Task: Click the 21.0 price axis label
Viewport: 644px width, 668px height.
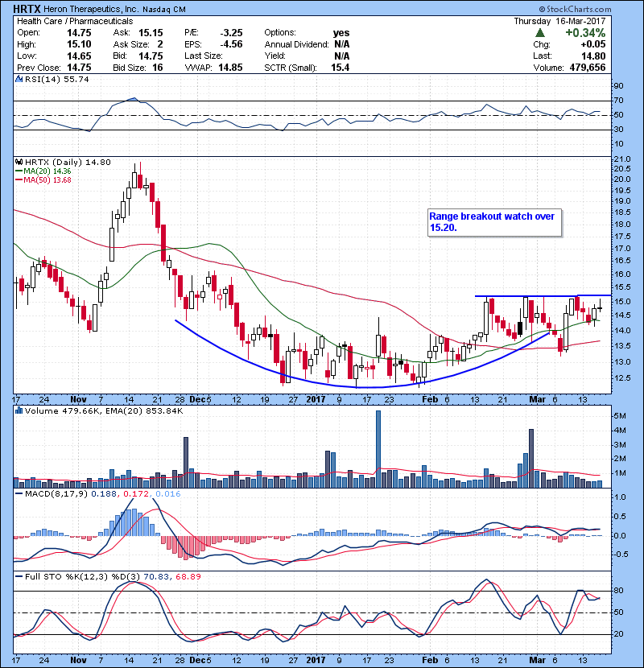Action: pyautogui.click(x=621, y=159)
